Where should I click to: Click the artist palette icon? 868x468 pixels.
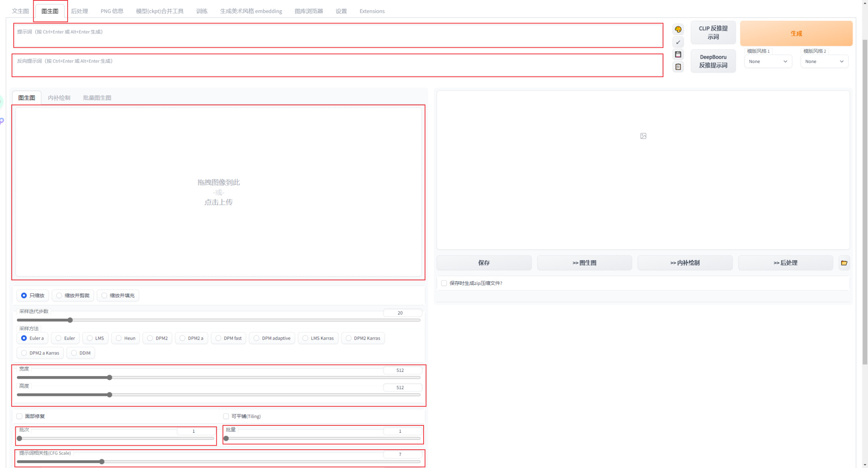[678, 29]
